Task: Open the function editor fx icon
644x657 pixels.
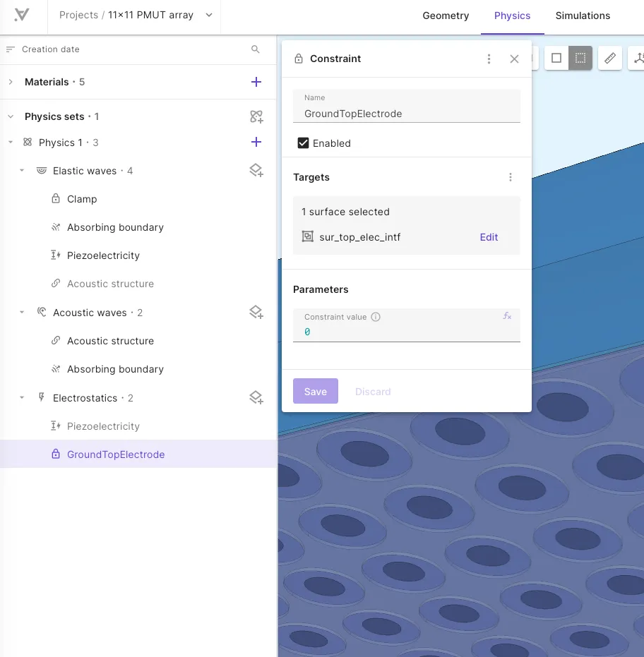Action: (507, 316)
